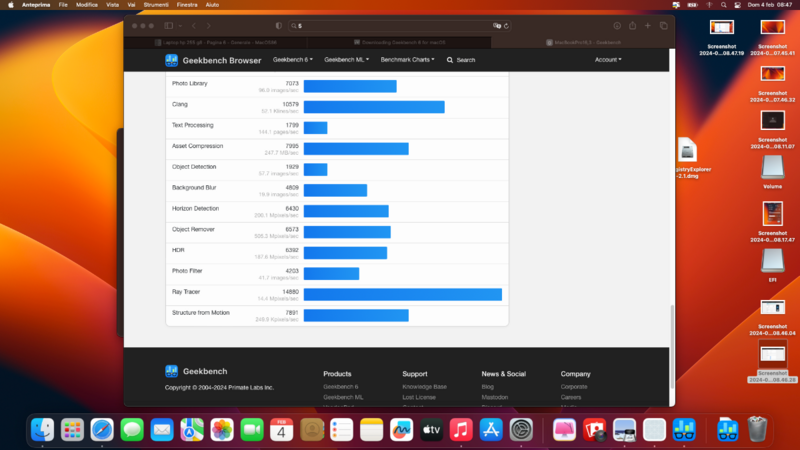Open the Blog footer link
The width and height of the screenshot is (800, 450).
pos(487,387)
